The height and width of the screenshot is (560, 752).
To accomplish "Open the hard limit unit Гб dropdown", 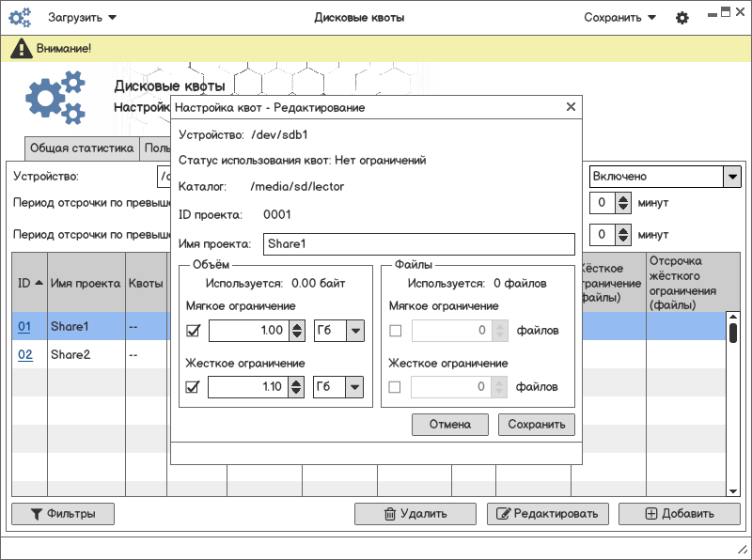I will [339, 387].
